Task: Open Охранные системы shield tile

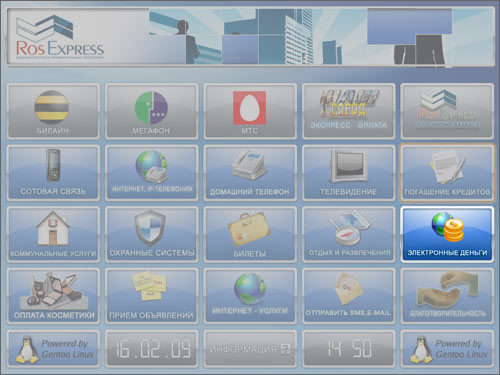Action: click(x=152, y=235)
